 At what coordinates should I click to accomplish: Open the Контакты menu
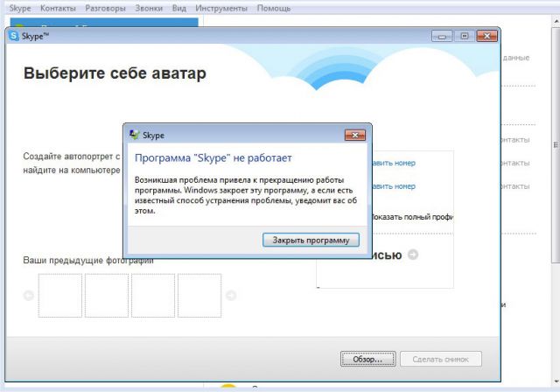pos(58,8)
